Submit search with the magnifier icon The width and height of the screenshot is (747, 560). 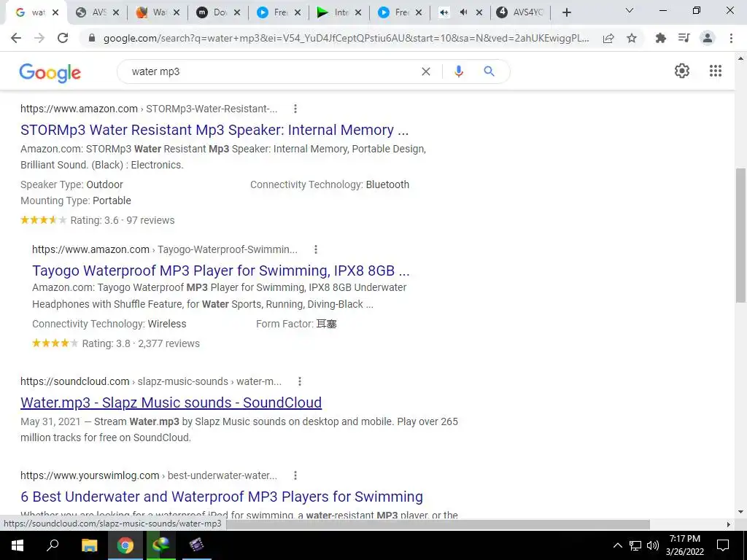point(489,71)
